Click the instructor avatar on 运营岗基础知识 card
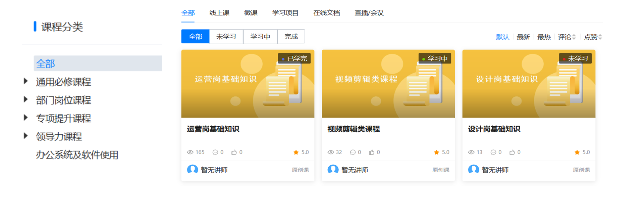The image size is (644, 224). 193,170
